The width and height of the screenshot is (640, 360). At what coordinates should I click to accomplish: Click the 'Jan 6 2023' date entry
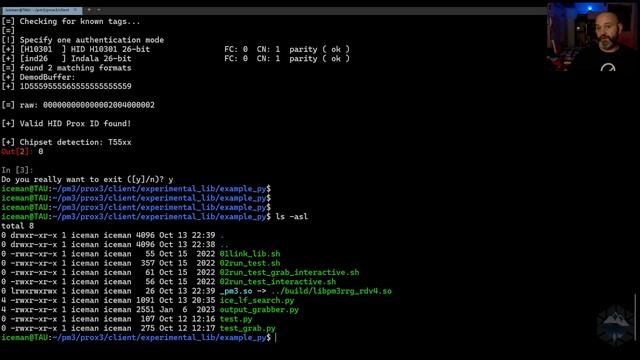[187, 310]
